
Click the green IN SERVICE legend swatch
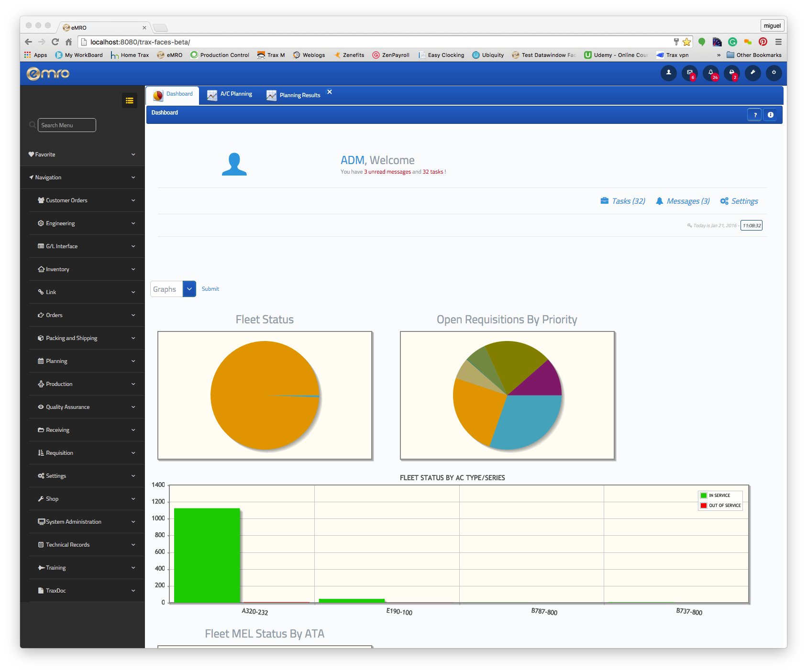point(704,496)
